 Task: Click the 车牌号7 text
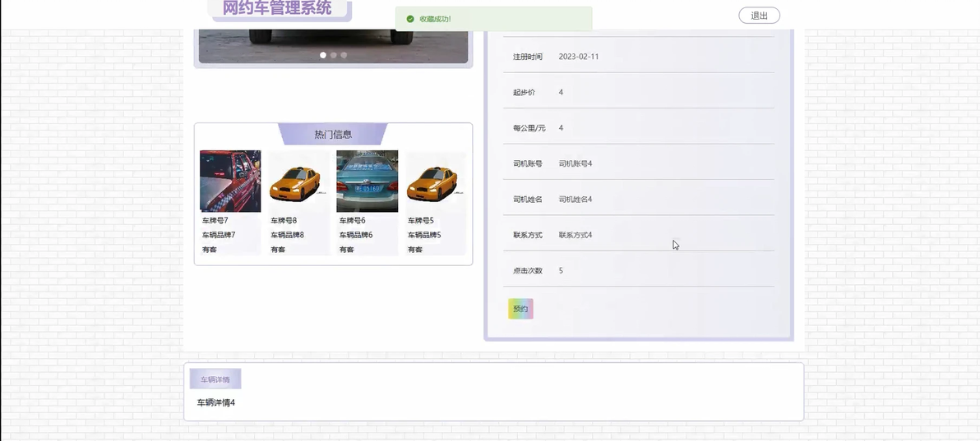(215, 220)
